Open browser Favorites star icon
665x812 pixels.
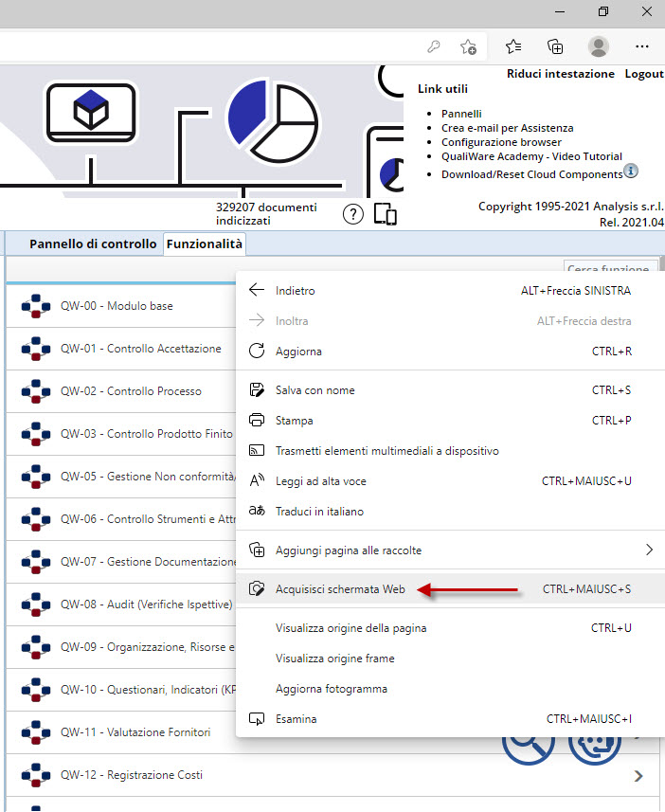(x=513, y=46)
